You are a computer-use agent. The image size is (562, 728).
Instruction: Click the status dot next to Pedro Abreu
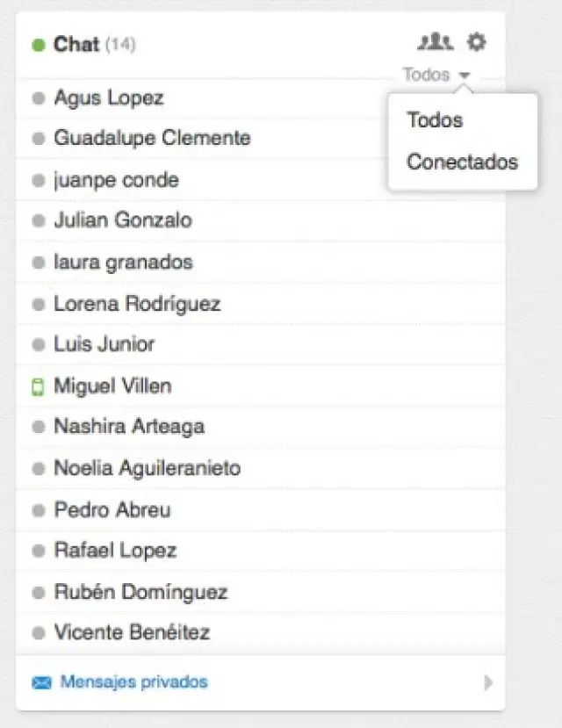[38, 510]
